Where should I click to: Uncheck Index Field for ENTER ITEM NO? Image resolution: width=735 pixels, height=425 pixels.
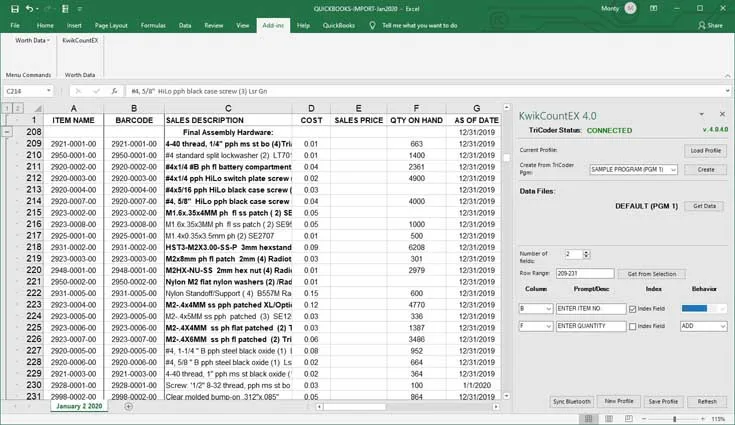632,309
